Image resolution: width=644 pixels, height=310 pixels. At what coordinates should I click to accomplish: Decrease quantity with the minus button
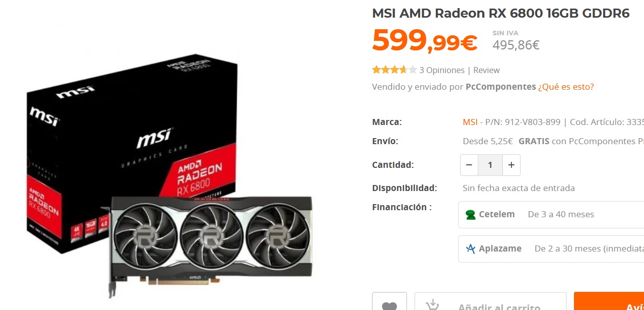(x=469, y=165)
